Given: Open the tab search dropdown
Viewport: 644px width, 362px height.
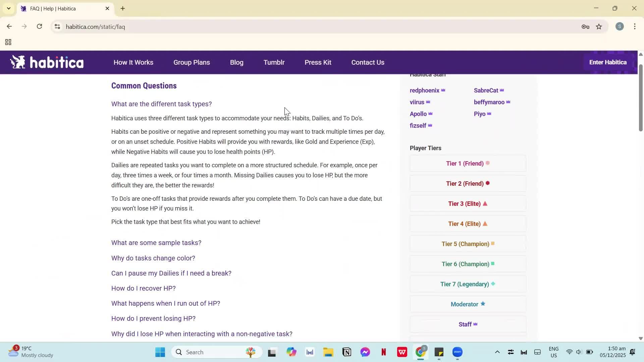Looking at the screenshot, I should (8, 8).
